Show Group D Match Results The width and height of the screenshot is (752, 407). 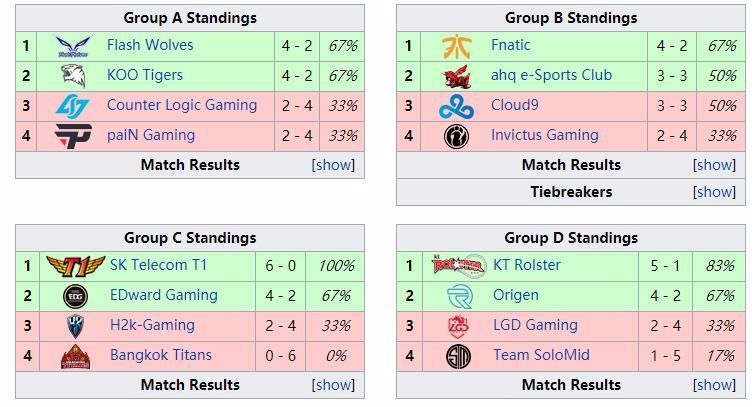714,385
